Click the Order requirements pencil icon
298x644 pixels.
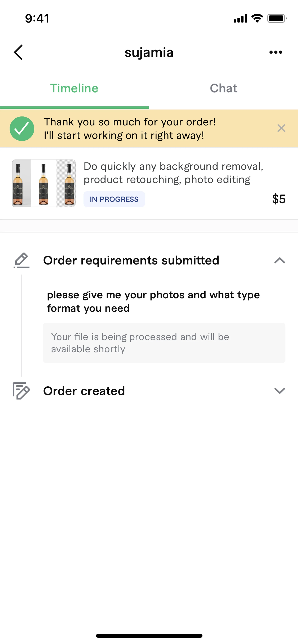coord(22,260)
